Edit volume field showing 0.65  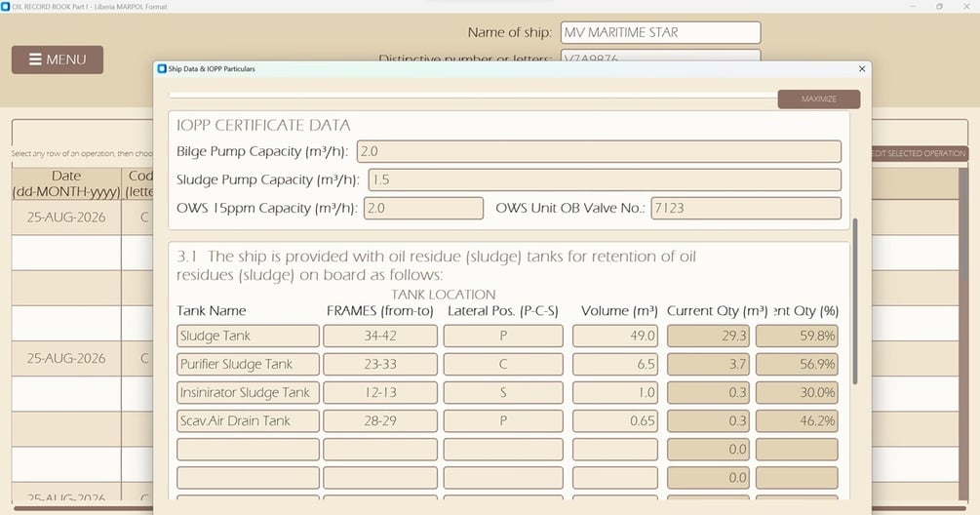[x=615, y=420]
